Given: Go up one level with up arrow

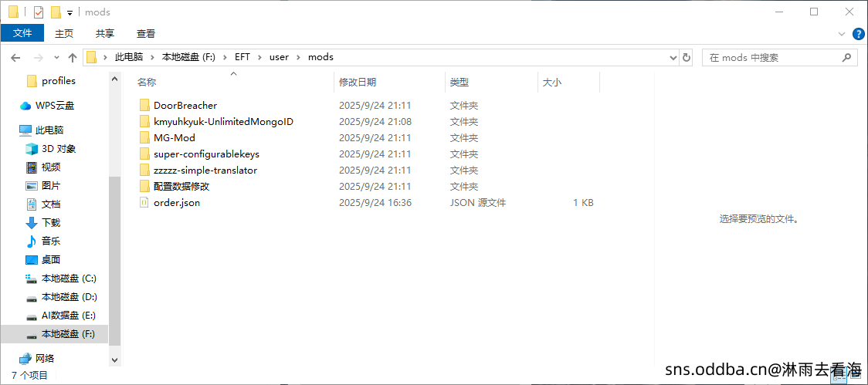Looking at the screenshot, I should tap(73, 58).
